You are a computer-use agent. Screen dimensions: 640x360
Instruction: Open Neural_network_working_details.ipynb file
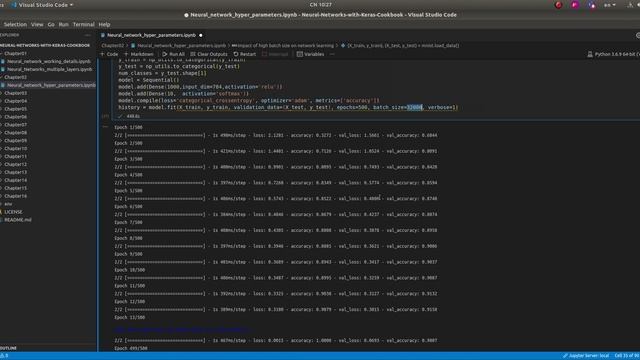click(x=49, y=61)
